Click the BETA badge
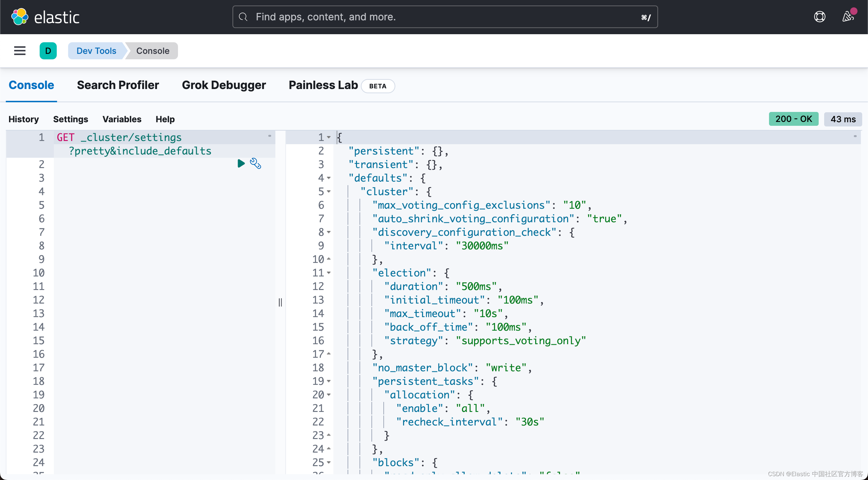Image resolution: width=868 pixels, height=480 pixels. click(x=378, y=86)
